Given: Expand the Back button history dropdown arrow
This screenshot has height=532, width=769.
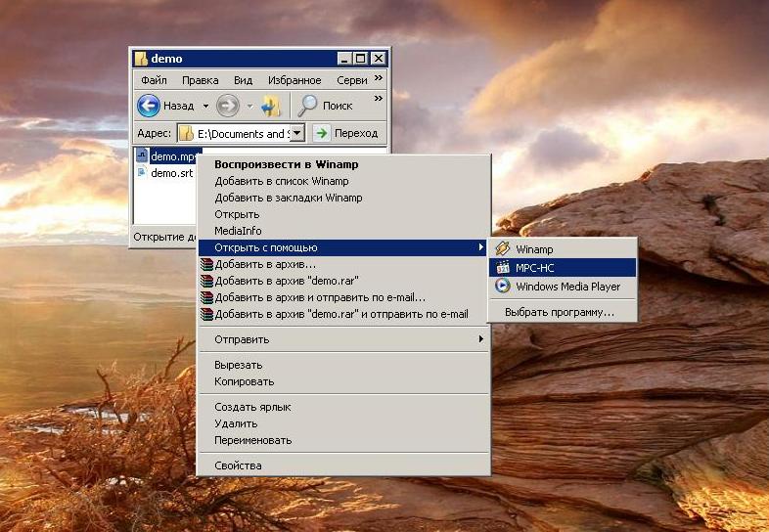Looking at the screenshot, I should (205, 106).
